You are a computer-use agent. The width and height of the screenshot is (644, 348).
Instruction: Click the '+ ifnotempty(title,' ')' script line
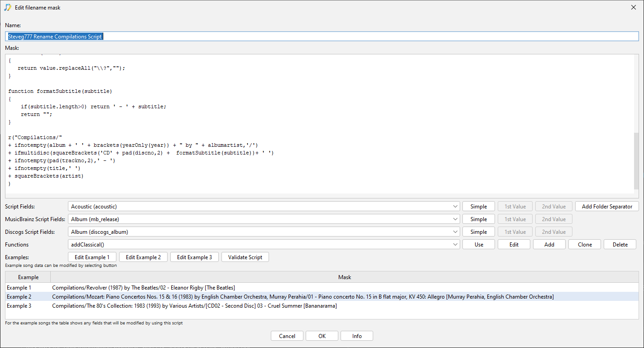coord(44,168)
